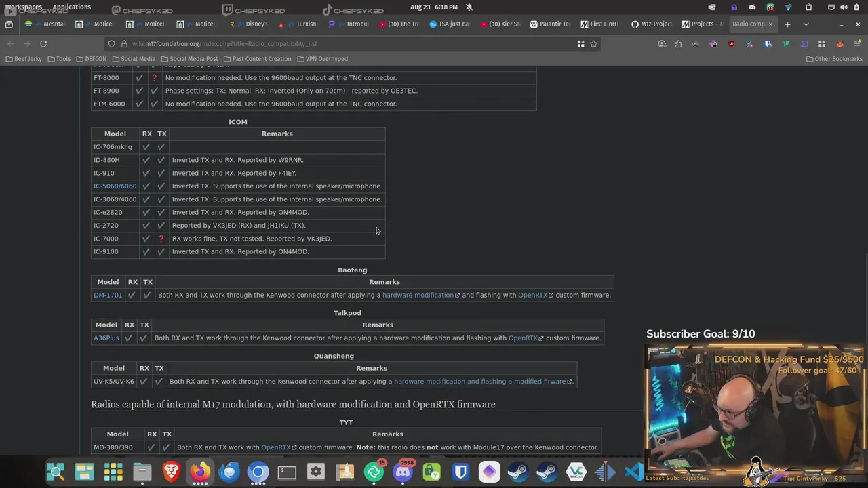868x488 pixels.
Task: Click the UV-K5/UV-K6 model cell
Action: (114, 382)
